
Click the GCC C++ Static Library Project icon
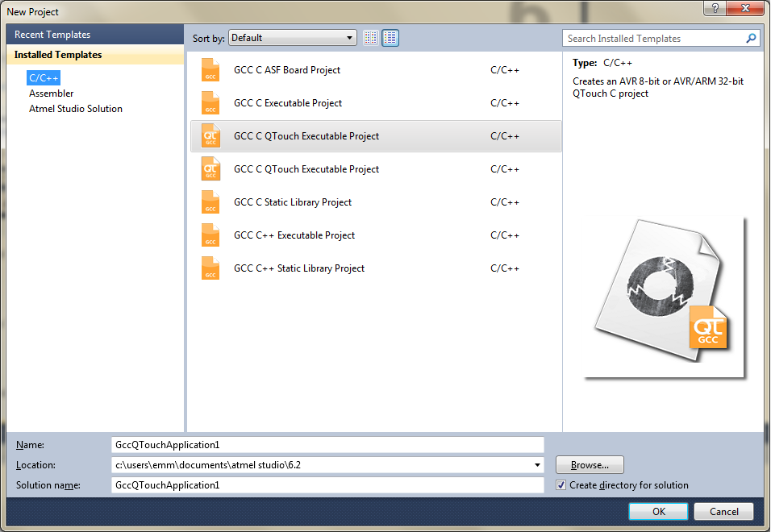(x=210, y=268)
